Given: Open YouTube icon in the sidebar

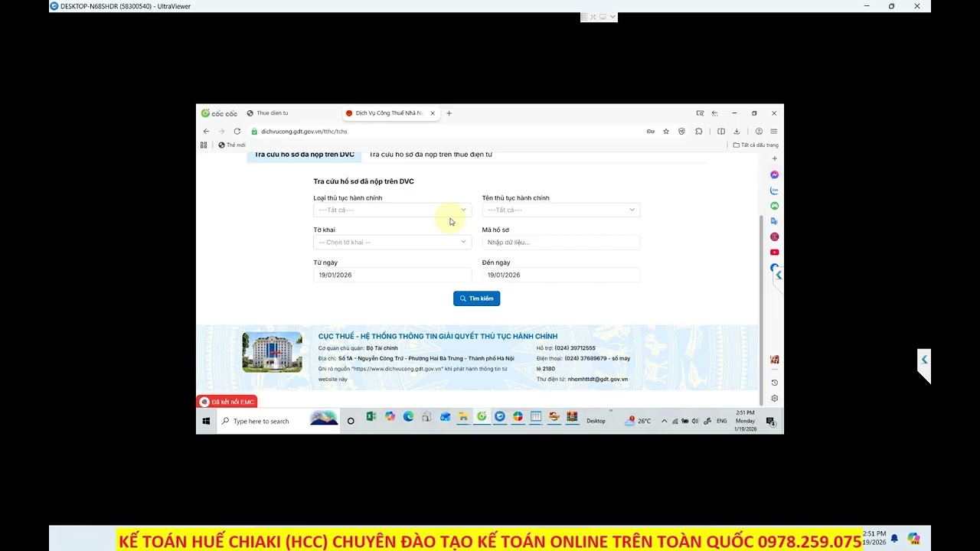Looking at the screenshot, I should pyautogui.click(x=775, y=253).
